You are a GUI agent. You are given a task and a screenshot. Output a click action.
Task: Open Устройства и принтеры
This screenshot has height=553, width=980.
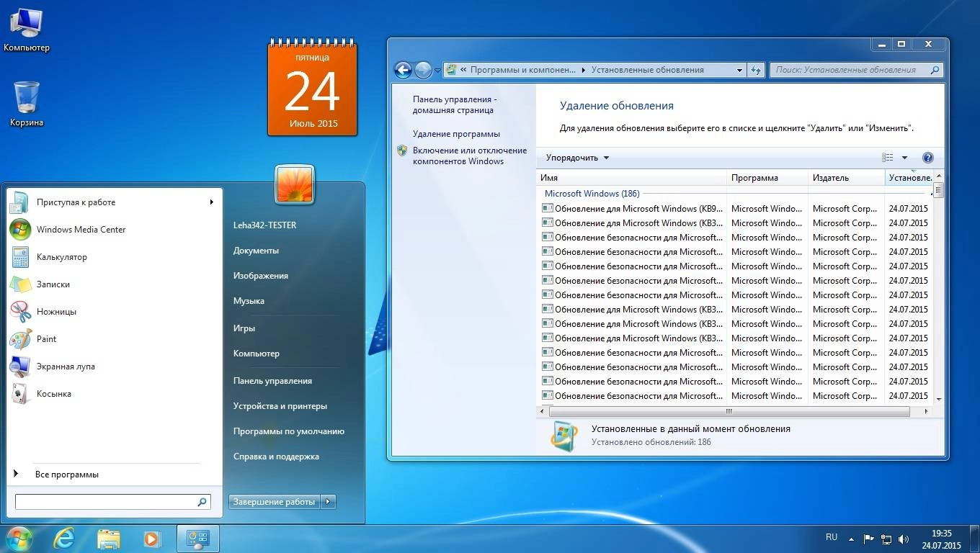pyautogui.click(x=280, y=406)
